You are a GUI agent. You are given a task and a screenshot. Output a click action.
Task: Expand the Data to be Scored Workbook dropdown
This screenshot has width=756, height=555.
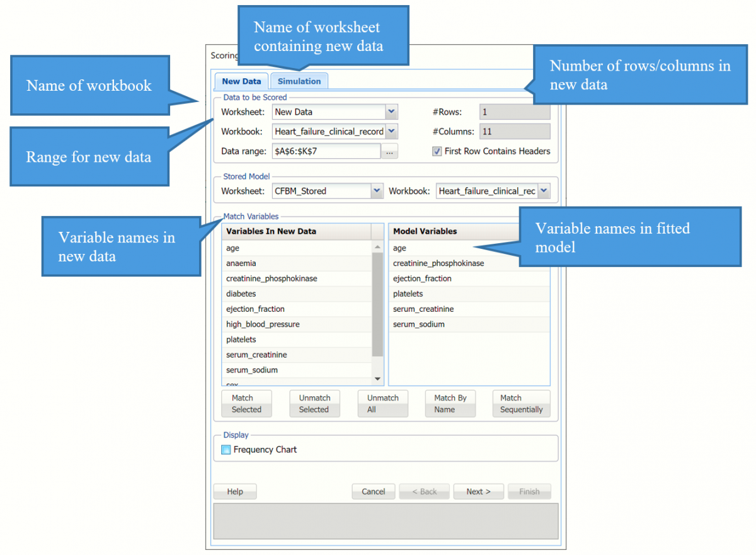coord(391,132)
